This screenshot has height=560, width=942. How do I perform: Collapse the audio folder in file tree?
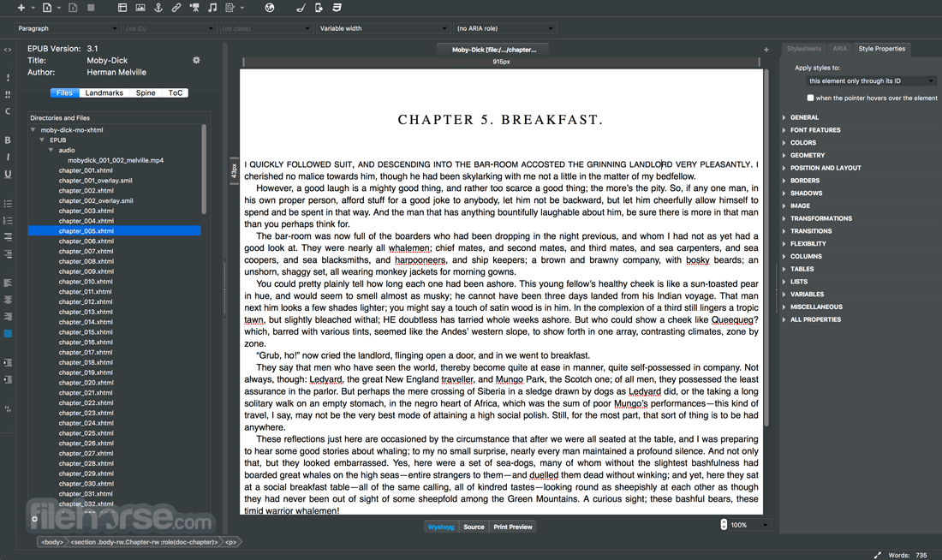click(x=51, y=150)
